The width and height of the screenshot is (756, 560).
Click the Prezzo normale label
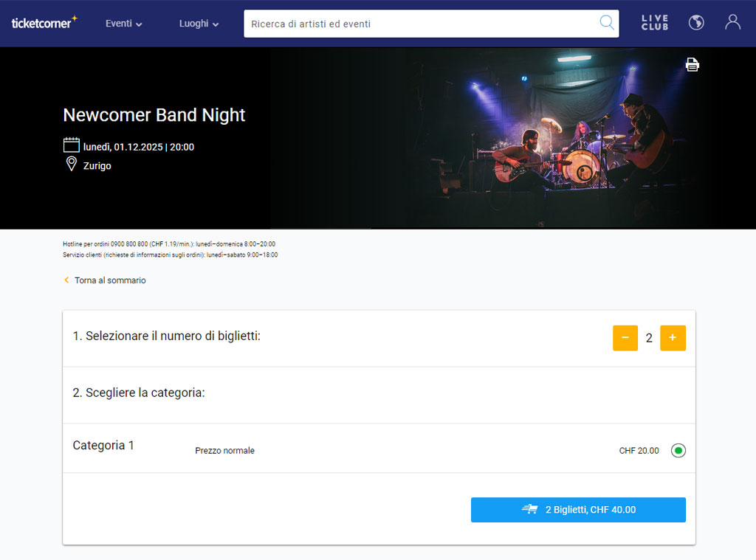coord(224,451)
